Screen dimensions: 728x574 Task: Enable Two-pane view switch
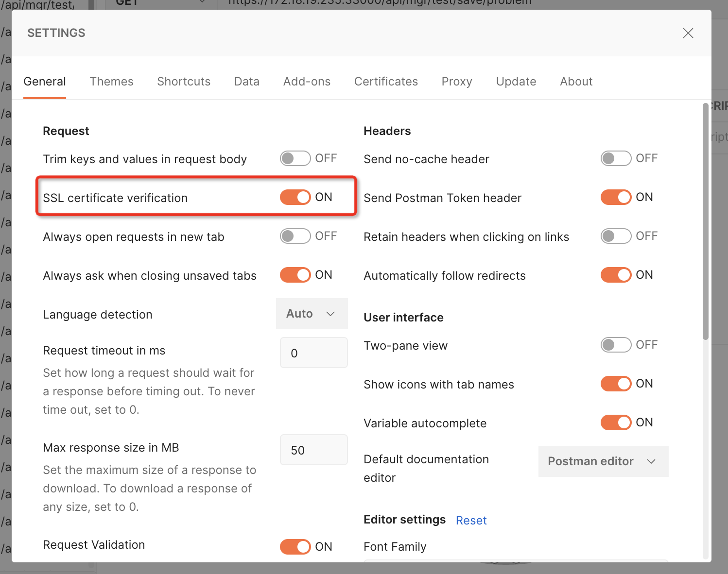click(616, 345)
